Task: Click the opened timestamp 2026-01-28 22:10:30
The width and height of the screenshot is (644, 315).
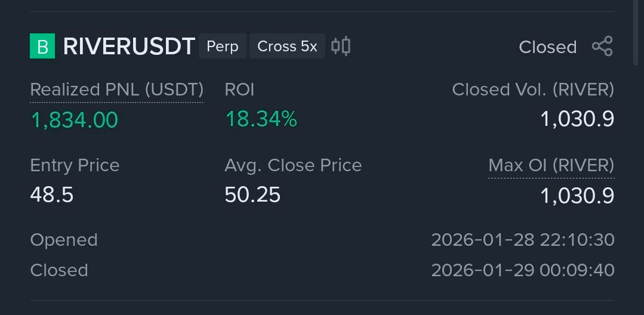Action: [522, 240]
